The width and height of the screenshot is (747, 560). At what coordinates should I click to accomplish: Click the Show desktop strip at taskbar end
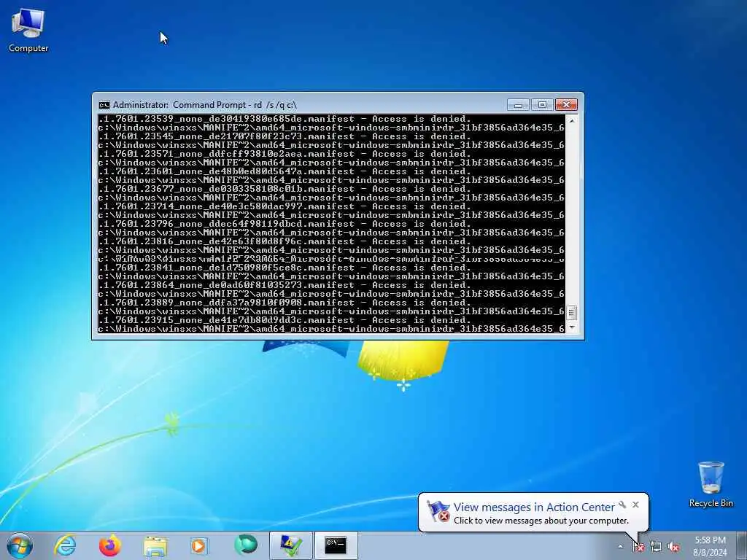[743, 545]
